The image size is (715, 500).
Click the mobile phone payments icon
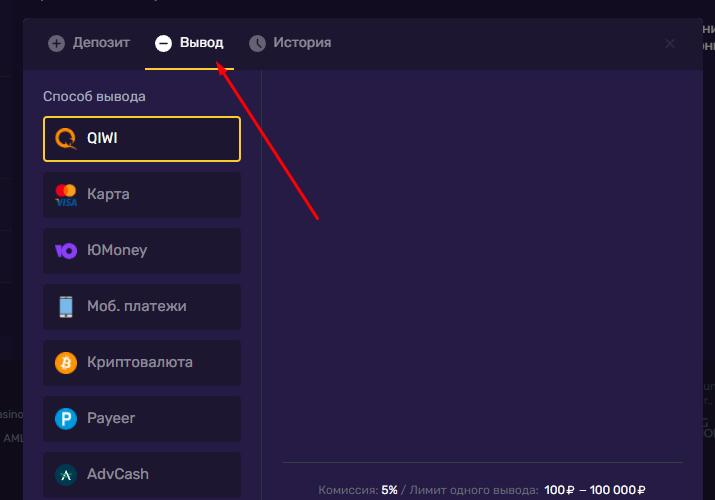click(x=66, y=307)
